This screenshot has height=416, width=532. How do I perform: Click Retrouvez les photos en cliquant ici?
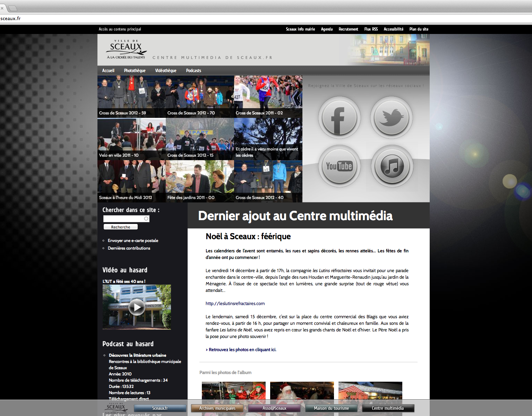(241, 350)
